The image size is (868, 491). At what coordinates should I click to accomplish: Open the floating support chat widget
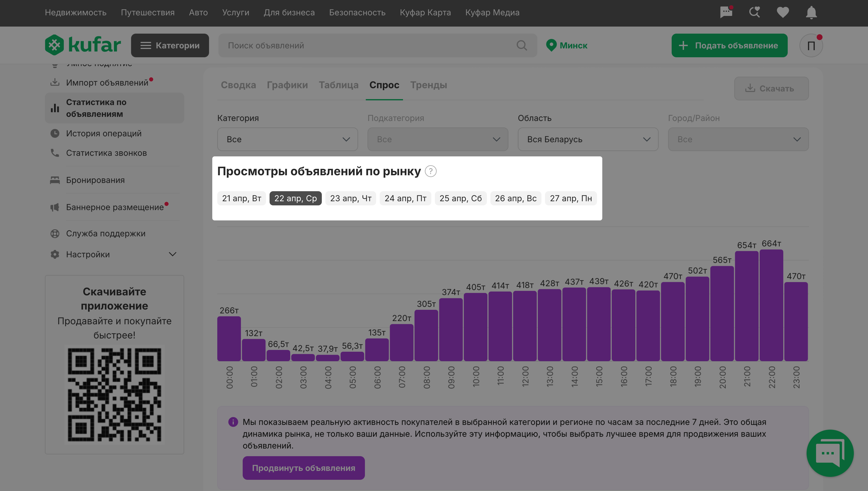tap(830, 453)
